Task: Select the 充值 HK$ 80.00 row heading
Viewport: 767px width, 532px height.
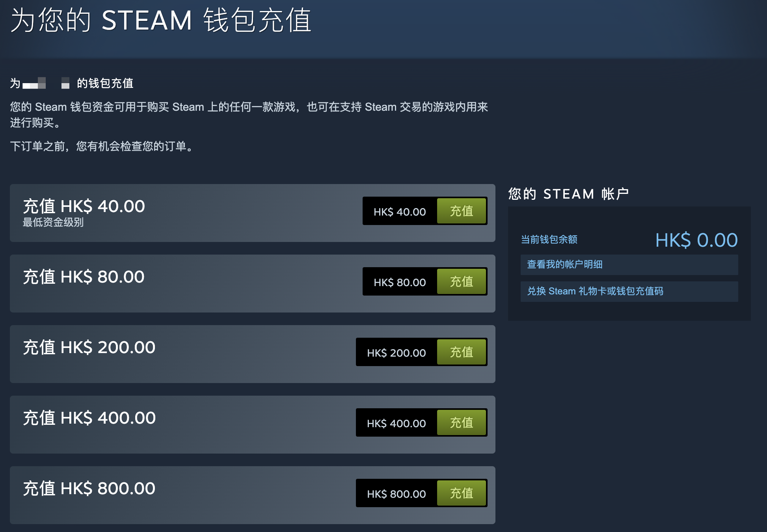Action: click(x=84, y=277)
